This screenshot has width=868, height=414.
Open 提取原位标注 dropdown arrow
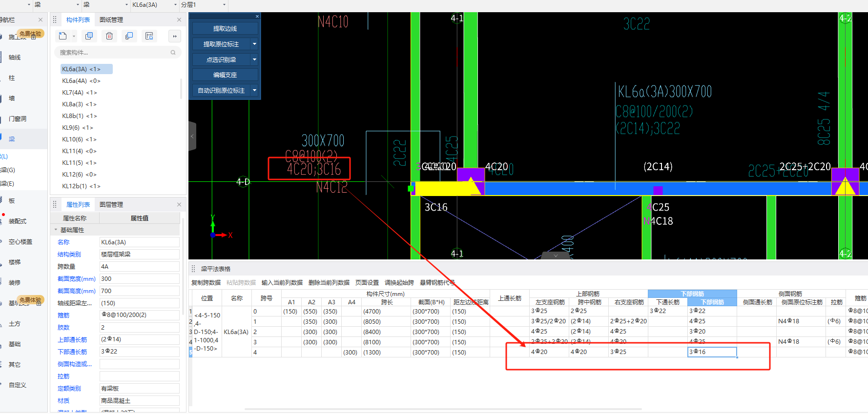pyautogui.click(x=254, y=44)
